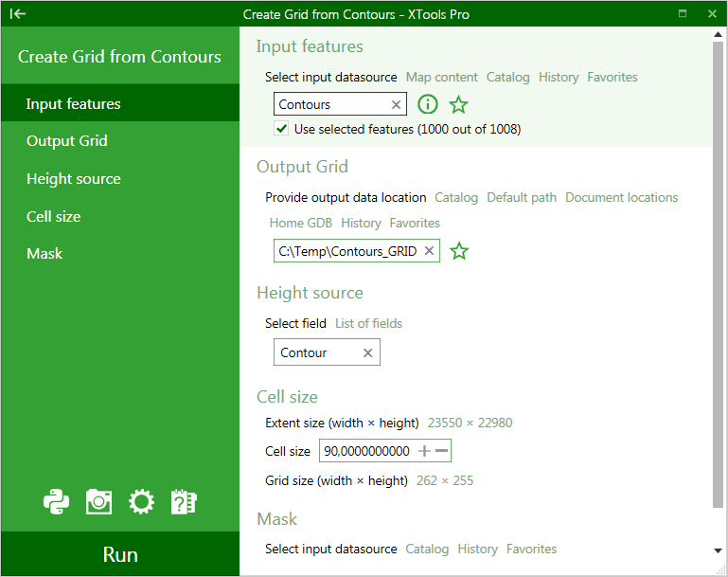Add output path to favorites star
The image size is (728, 577).
point(459,251)
